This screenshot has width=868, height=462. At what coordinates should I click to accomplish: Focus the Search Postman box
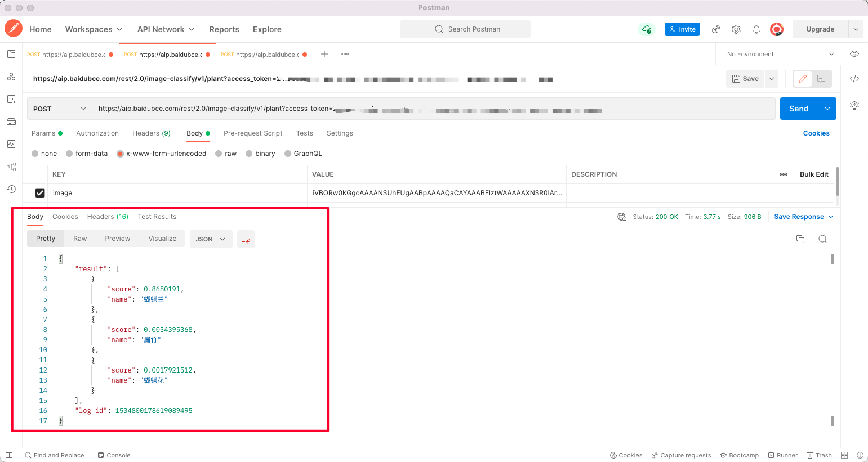coord(465,29)
